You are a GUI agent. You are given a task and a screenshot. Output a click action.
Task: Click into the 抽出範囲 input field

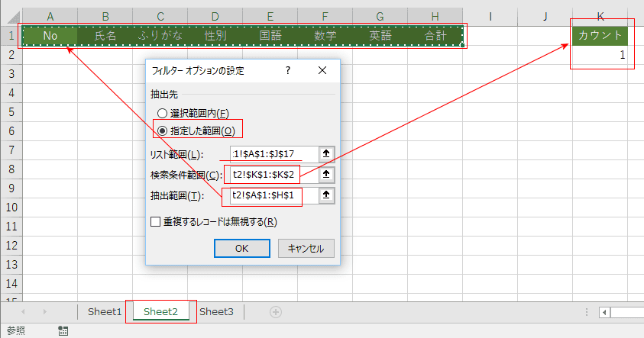coord(274,195)
